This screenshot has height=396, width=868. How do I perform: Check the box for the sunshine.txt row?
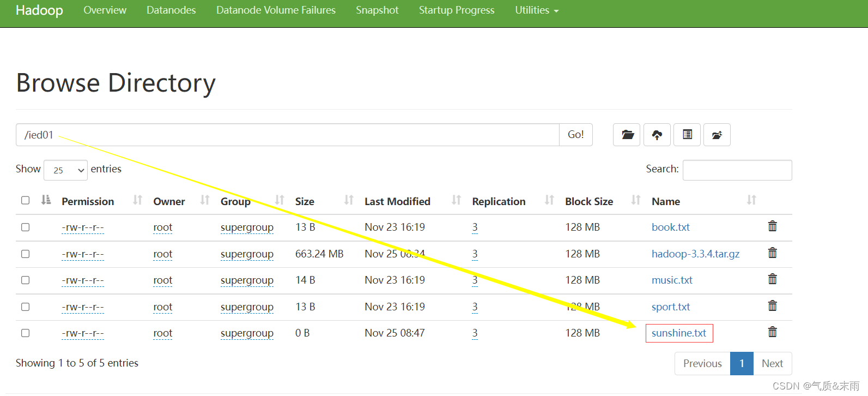tap(25, 333)
